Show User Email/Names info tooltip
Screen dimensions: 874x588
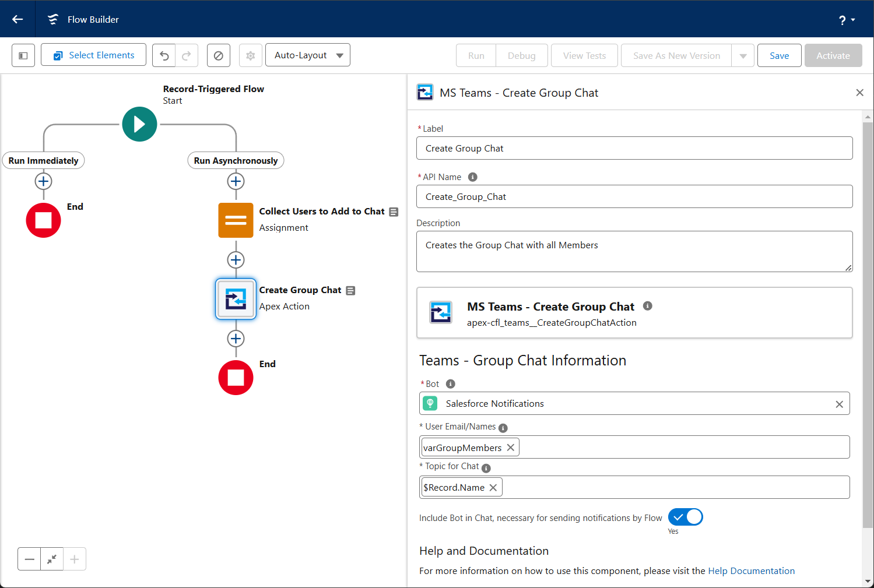click(x=503, y=428)
